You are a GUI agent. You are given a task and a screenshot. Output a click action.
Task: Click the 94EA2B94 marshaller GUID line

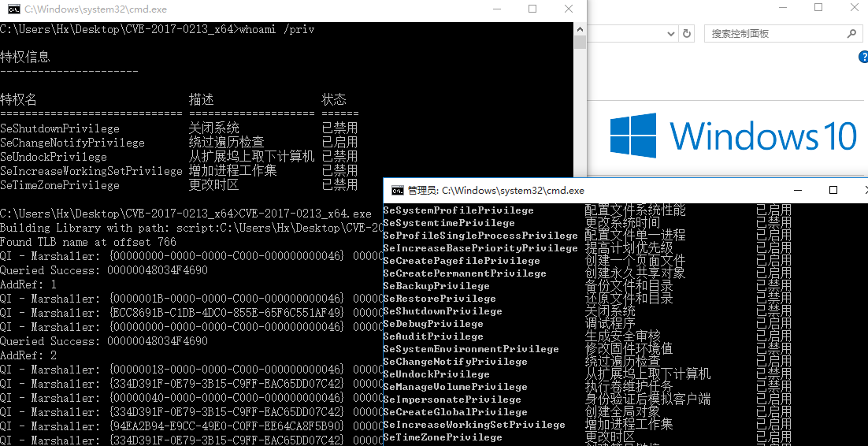pos(191,426)
